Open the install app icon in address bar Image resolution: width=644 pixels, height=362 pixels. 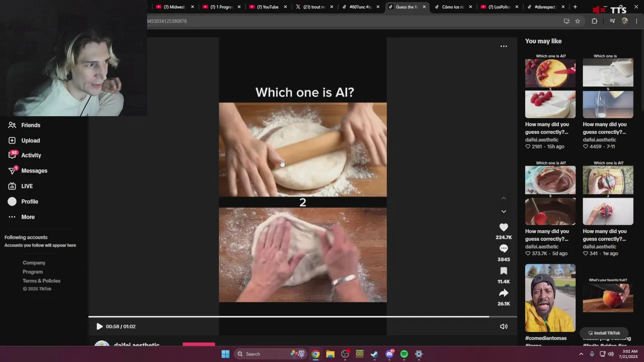pos(567,21)
